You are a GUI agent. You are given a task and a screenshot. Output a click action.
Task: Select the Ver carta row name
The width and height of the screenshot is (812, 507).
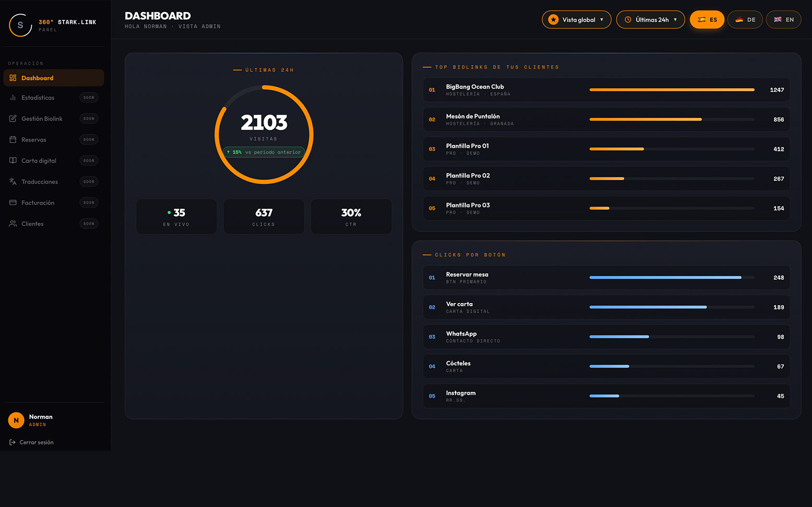click(x=459, y=304)
